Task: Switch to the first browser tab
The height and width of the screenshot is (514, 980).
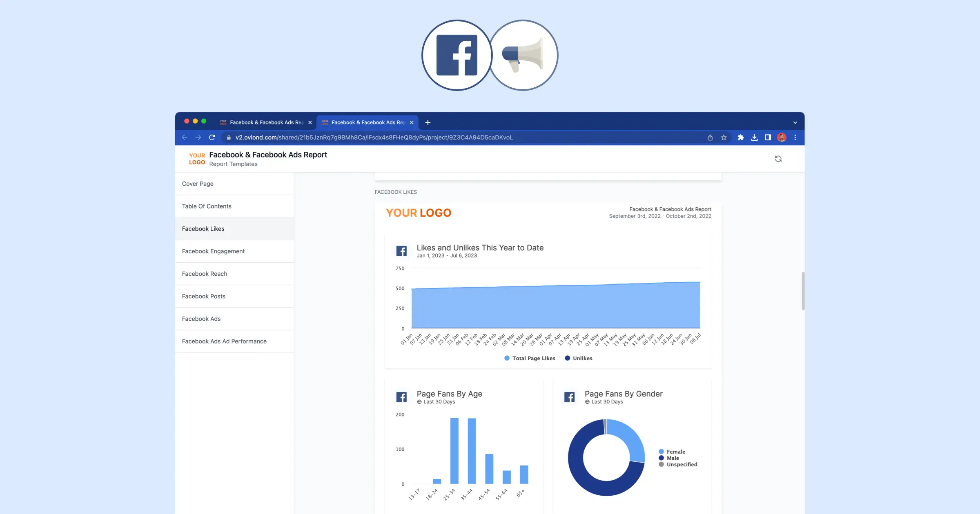Action: point(265,122)
